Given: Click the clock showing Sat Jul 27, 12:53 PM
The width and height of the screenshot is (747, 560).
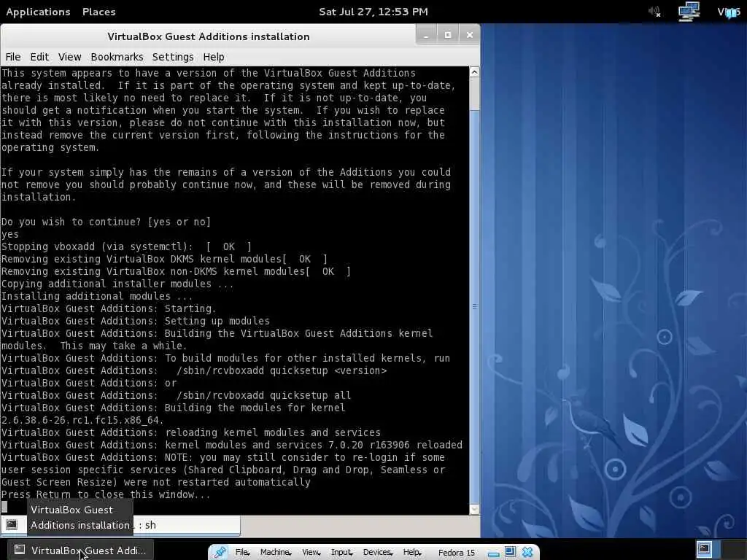Looking at the screenshot, I should click(373, 12).
